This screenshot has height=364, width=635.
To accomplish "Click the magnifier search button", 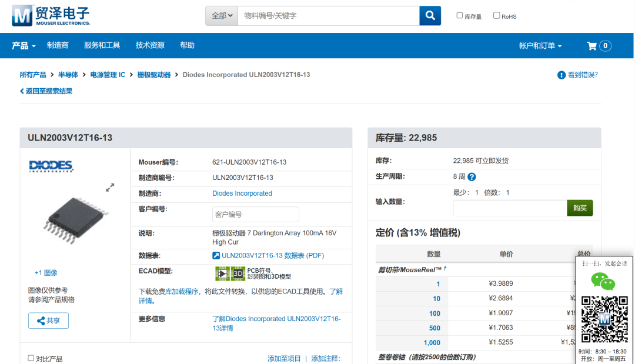I will pyautogui.click(x=430, y=16).
